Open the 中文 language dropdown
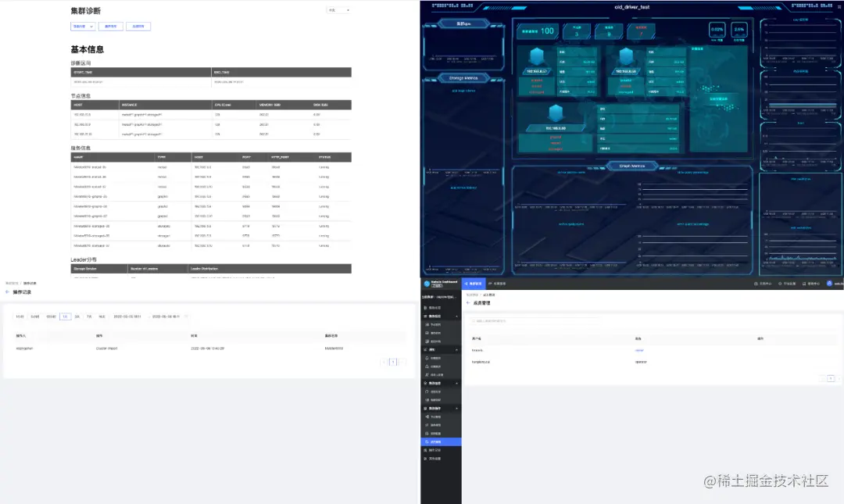Image resolution: width=844 pixels, height=504 pixels. [338, 9]
